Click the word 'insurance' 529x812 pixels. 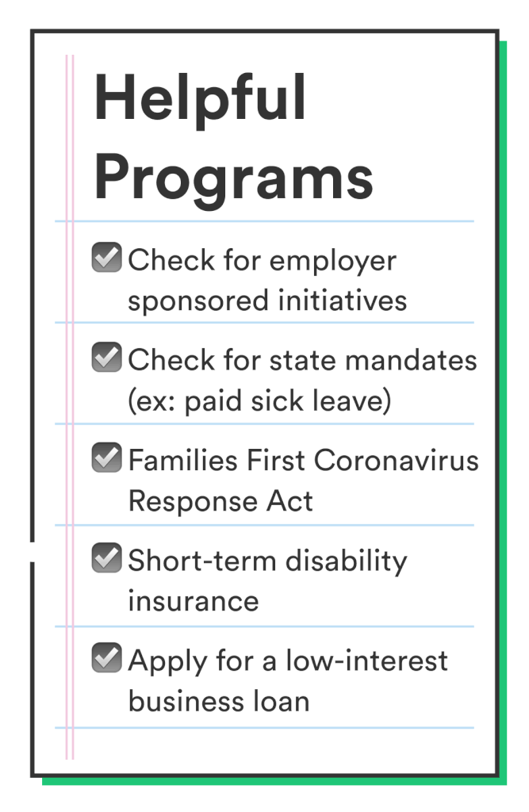click(x=194, y=601)
